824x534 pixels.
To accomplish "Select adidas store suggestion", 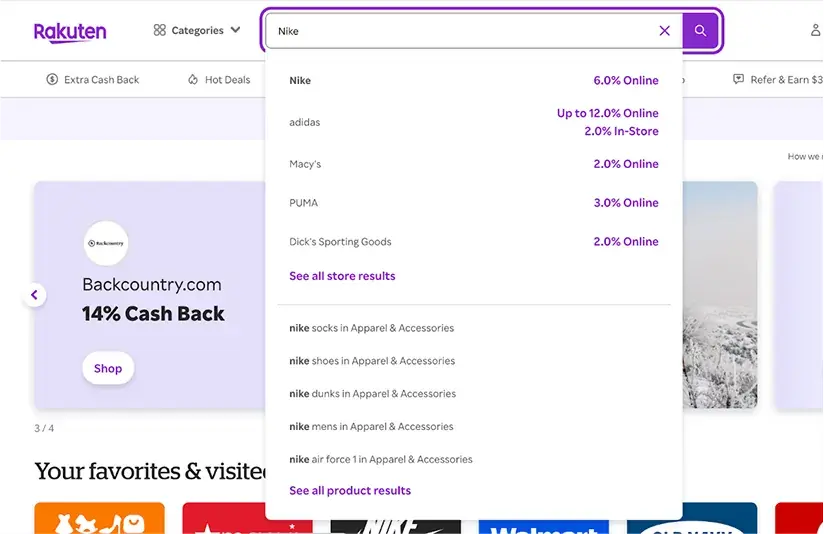I will [x=473, y=122].
